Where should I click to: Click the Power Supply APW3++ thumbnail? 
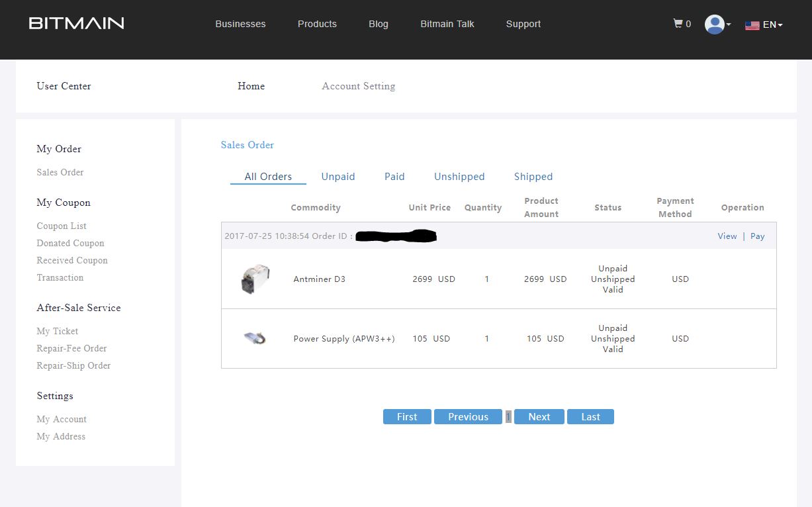pos(255,338)
